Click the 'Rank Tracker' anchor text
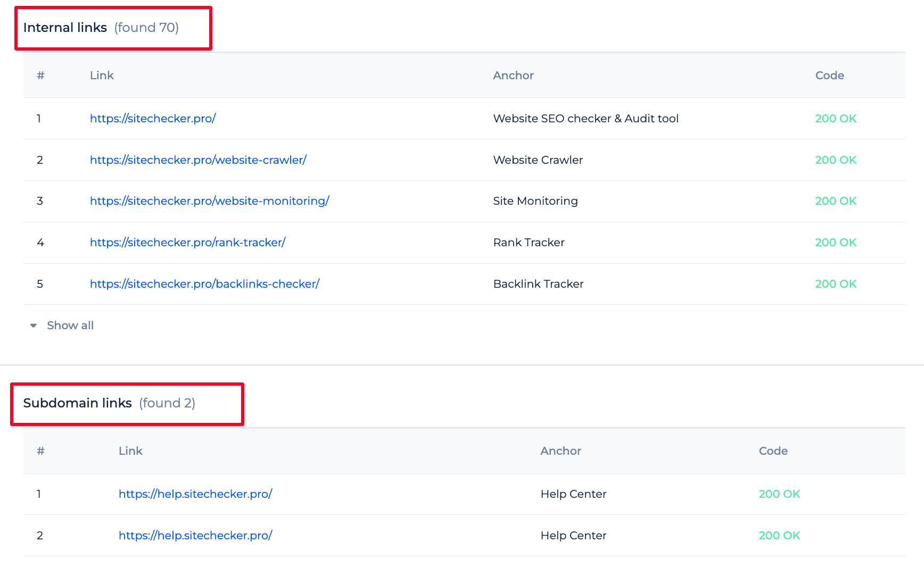The image size is (924, 584). tap(529, 243)
